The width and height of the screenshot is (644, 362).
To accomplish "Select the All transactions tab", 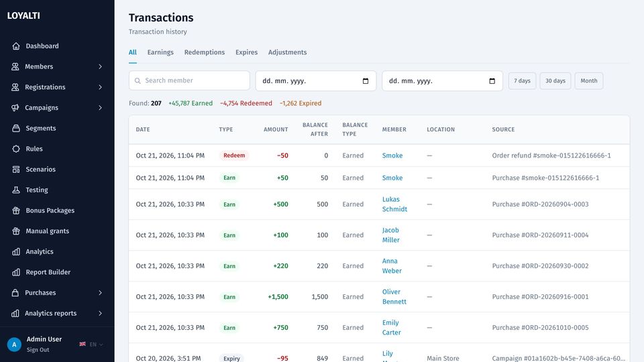I will tap(133, 52).
